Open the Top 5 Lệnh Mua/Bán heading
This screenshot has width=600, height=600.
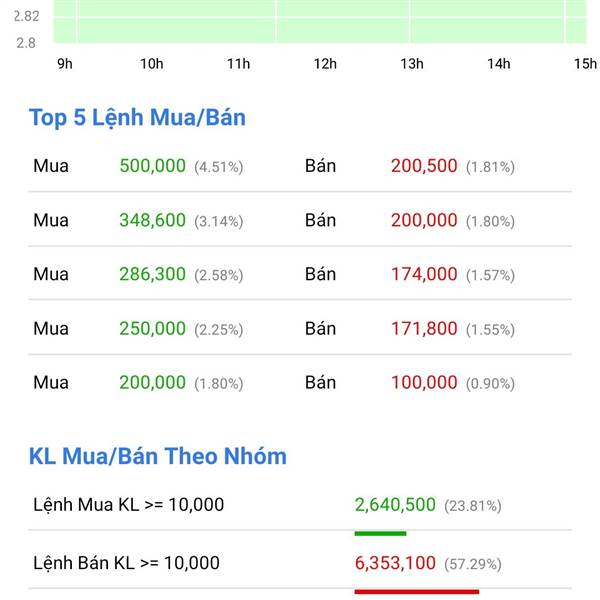tap(137, 117)
